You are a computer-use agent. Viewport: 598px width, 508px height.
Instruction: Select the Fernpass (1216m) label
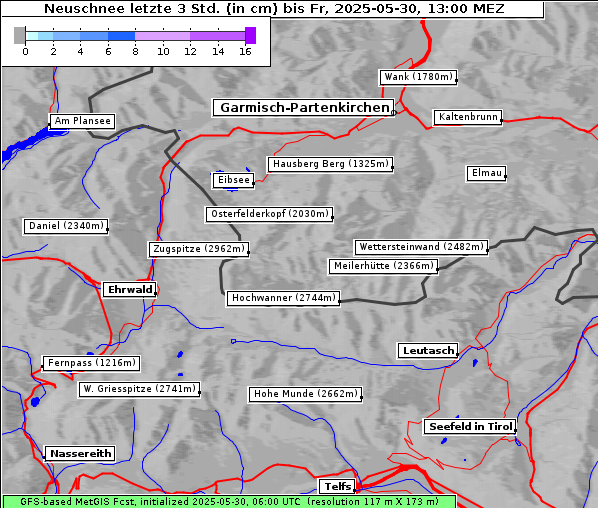click(91, 363)
